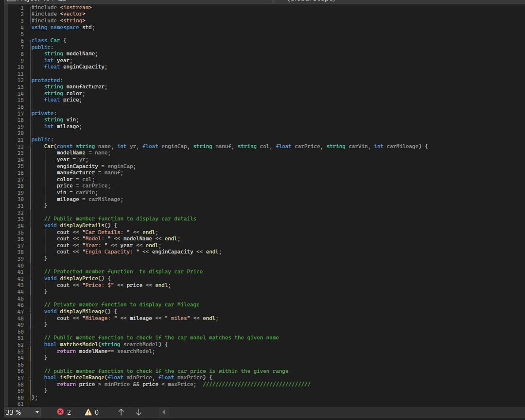This screenshot has width=525, height=420.
Task: Click the "Car Details: " string literal
Action: click(x=106, y=232)
